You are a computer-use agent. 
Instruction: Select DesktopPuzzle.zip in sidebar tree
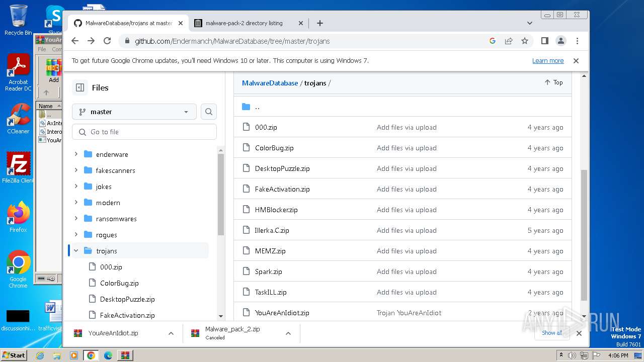pyautogui.click(x=127, y=299)
